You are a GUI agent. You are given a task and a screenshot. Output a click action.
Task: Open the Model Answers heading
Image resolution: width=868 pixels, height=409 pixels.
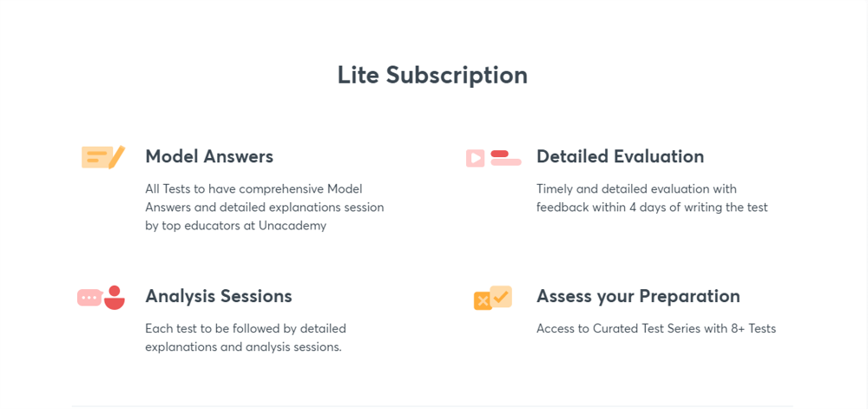coord(209,156)
